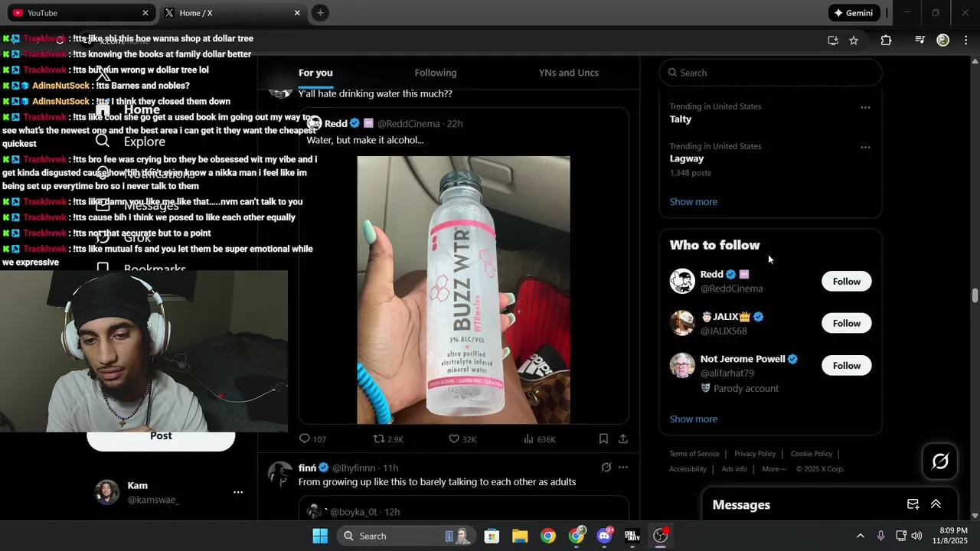Open the More footer link
Viewport: 980px width, 551px height.
[774, 469]
